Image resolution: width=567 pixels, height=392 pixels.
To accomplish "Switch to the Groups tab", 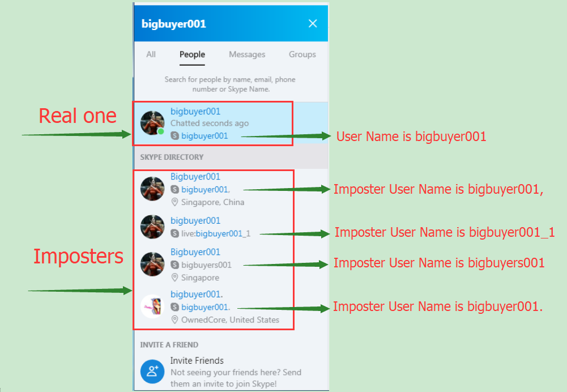I will (x=302, y=54).
